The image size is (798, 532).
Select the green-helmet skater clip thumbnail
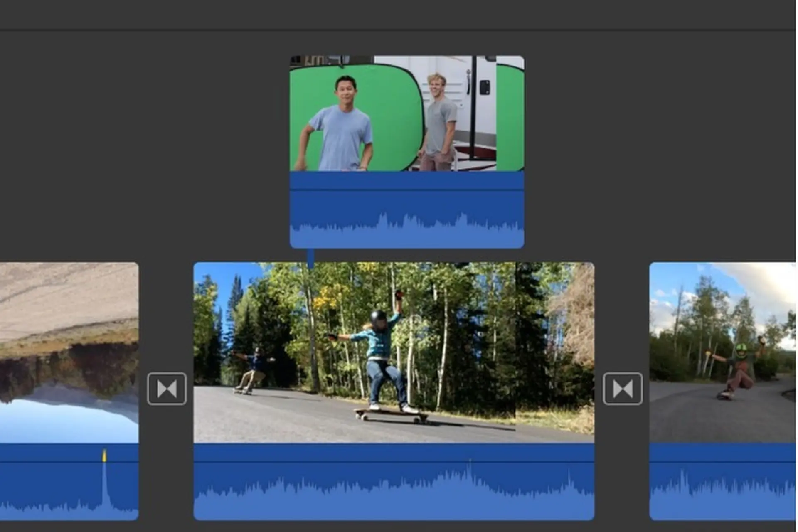(722, 352)
